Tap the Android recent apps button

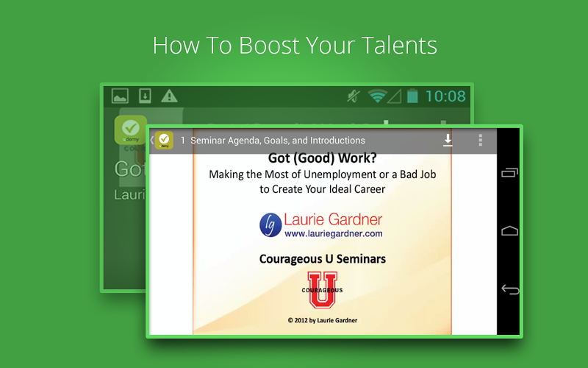coord(509,172)
